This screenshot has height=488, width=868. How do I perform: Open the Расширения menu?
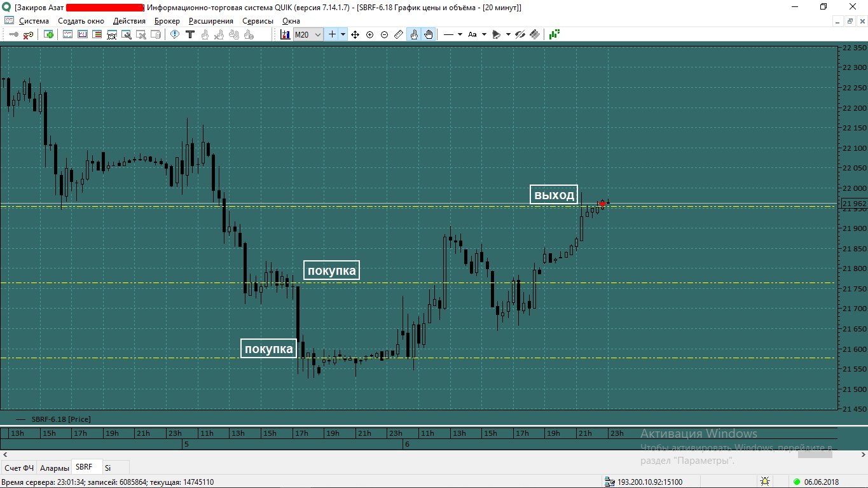pos(211,21)
